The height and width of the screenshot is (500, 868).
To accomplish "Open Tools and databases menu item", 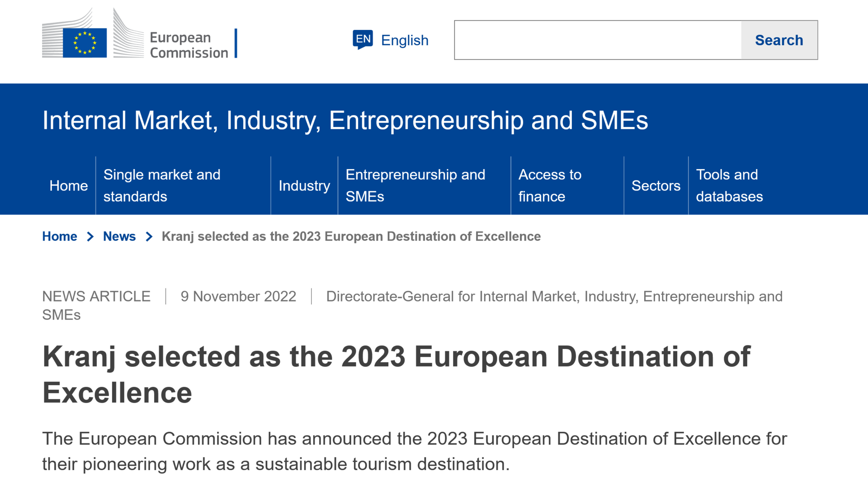I will (729, 185).
